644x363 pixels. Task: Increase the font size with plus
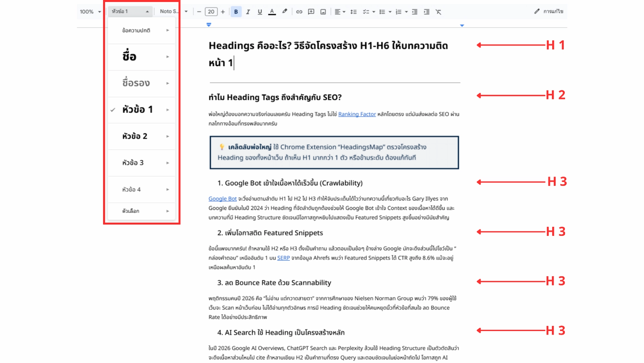click(223, 12)
